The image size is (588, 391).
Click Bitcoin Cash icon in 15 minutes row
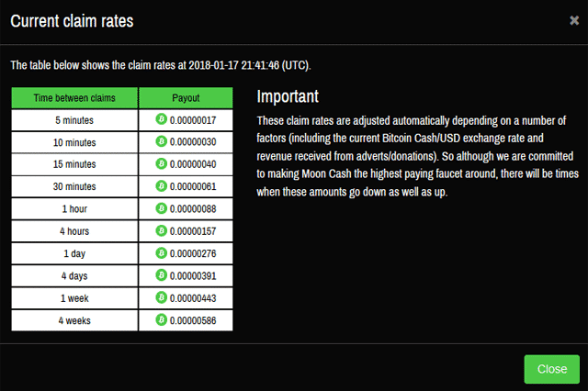pyautogui.click(x=162, y=163)
